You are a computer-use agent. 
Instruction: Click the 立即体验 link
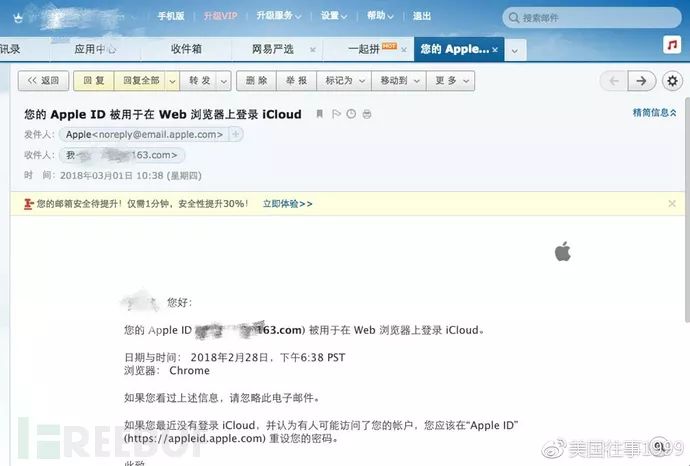(x=287, y=204)
